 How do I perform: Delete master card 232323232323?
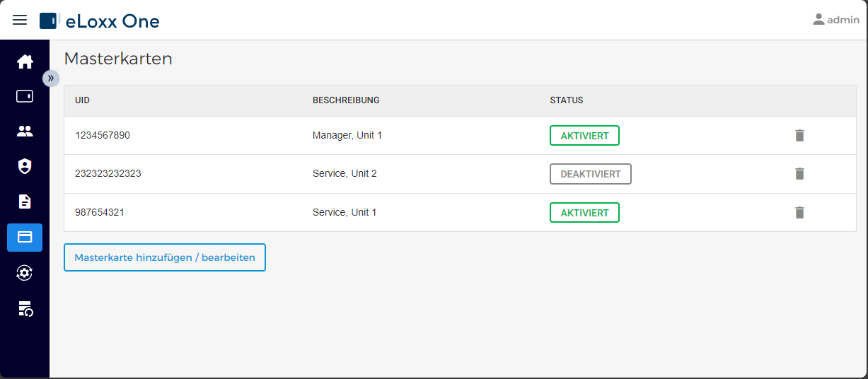tap(799, 173)
